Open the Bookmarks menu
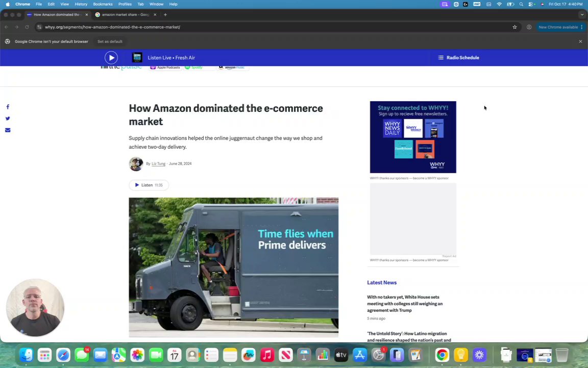This screenshot has height=368, width=588. pos(103,4)
